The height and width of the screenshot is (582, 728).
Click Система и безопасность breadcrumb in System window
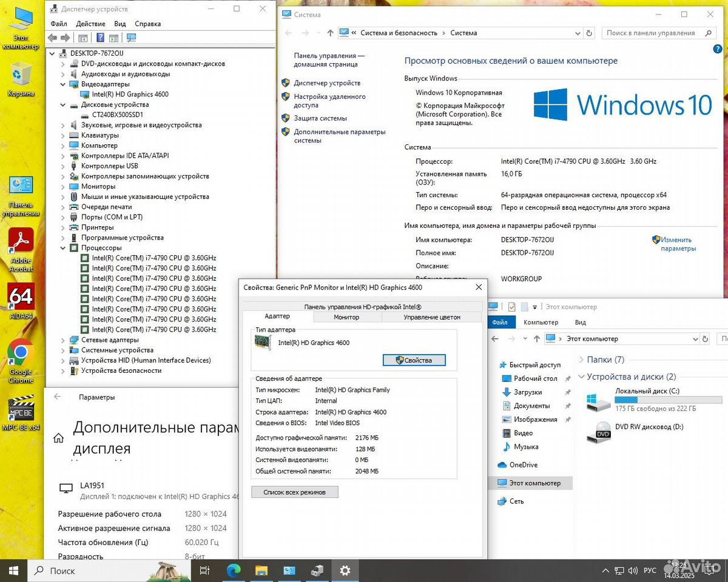tap(399, 33)
